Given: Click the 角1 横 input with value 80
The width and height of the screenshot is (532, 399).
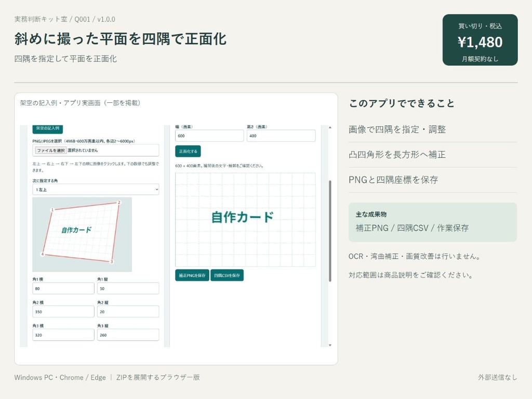Looking at the screenshot, I should (x=63, y=288).
